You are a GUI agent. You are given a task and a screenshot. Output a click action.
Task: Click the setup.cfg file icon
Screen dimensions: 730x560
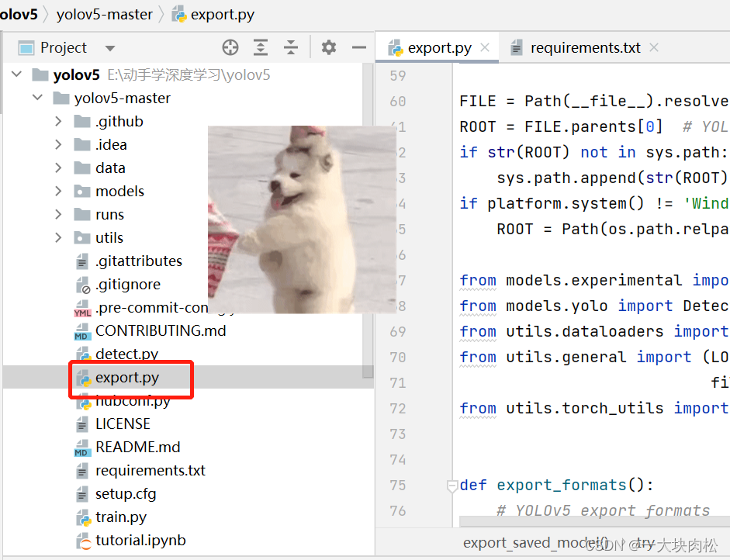click(82, 494)
